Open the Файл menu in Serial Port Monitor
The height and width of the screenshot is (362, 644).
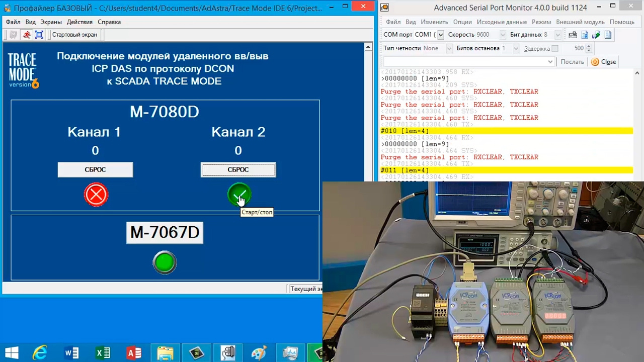(393, 22)
